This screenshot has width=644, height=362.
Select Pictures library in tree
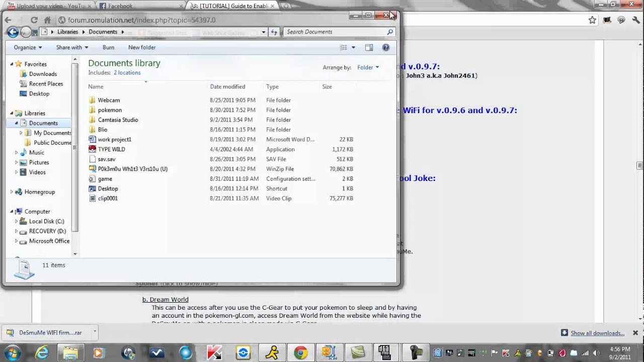[x=39, y=162]
